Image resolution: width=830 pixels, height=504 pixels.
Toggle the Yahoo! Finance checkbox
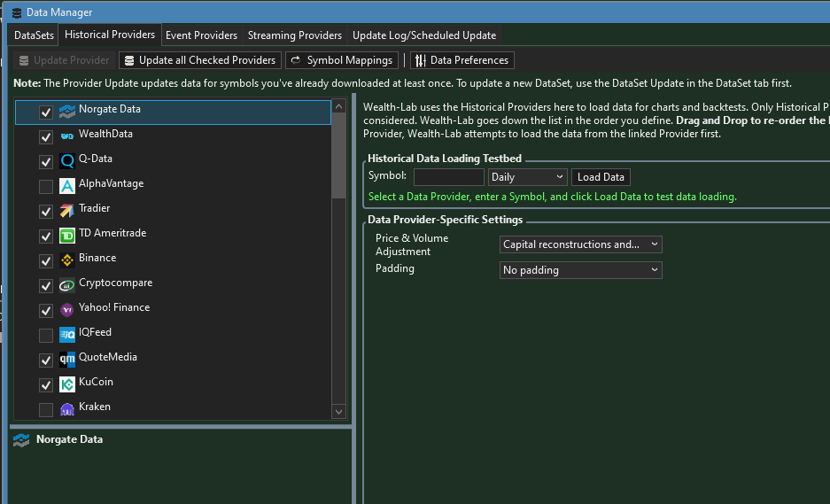point(46,310)
